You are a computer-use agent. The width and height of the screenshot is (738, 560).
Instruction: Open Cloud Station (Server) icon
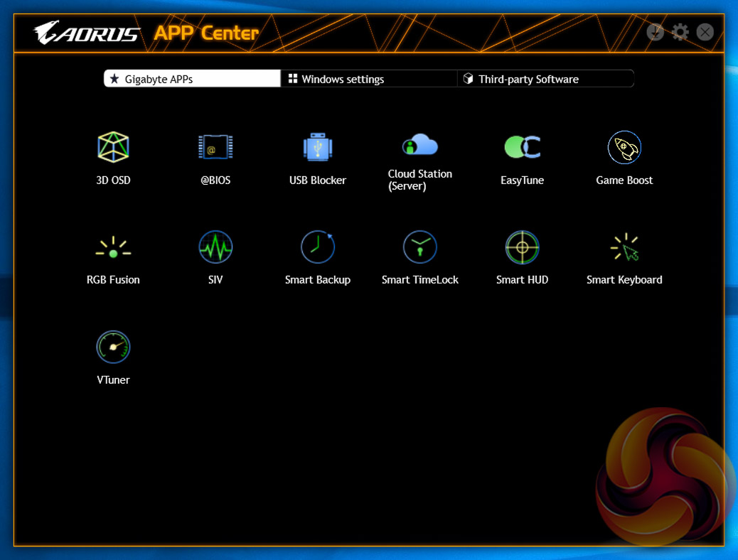click(419, 146)
